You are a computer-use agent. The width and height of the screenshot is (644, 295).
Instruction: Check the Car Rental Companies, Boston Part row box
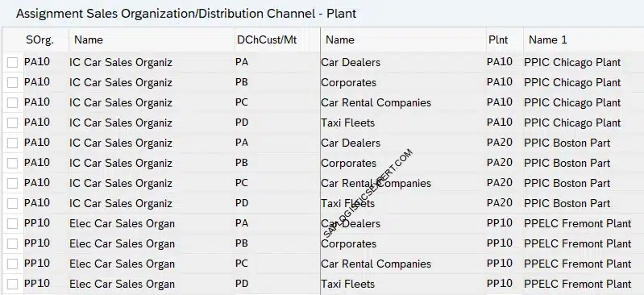[12, 183]
